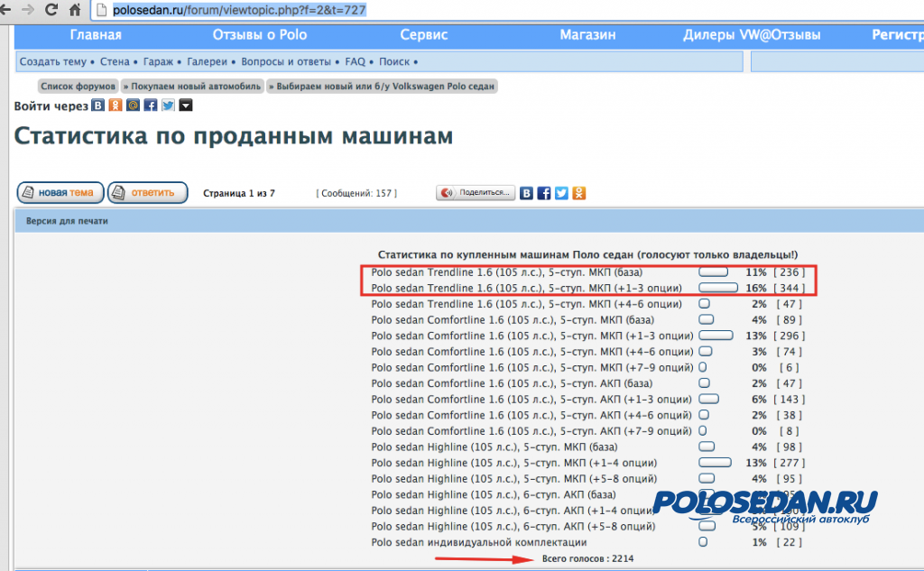The width and height of the screenshot is (924, 571).
Task: Open Вопросы и ответы link
Action: click(x=286, y=61)
